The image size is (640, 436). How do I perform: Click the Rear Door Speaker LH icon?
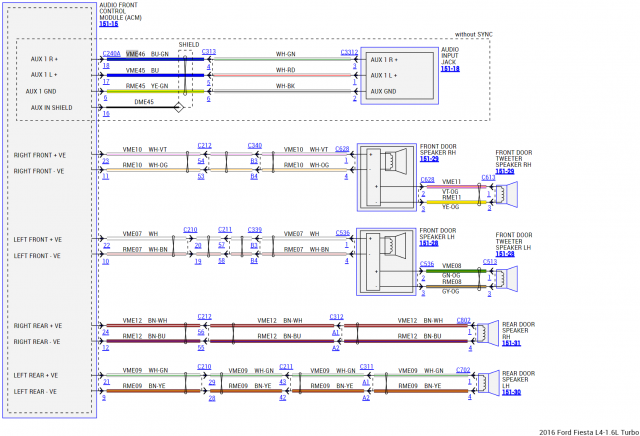486,383
